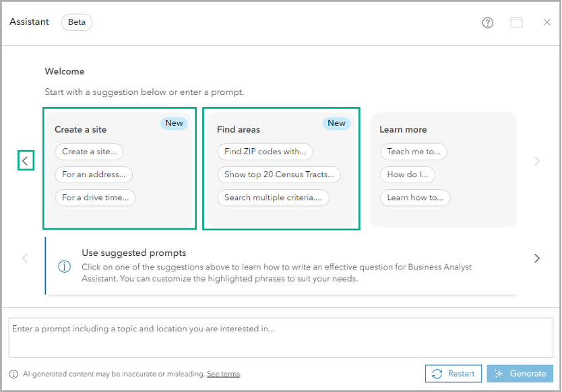
Task: Click right chevron of suggestion cards carousel
Action: click(x=537, y=161)
